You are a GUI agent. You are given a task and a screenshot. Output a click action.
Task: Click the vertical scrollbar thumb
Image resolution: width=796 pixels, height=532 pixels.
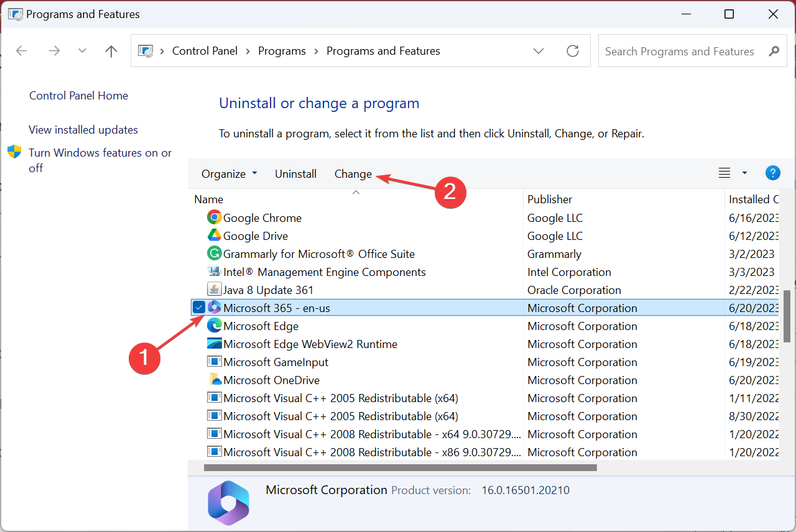pos(786,316)
